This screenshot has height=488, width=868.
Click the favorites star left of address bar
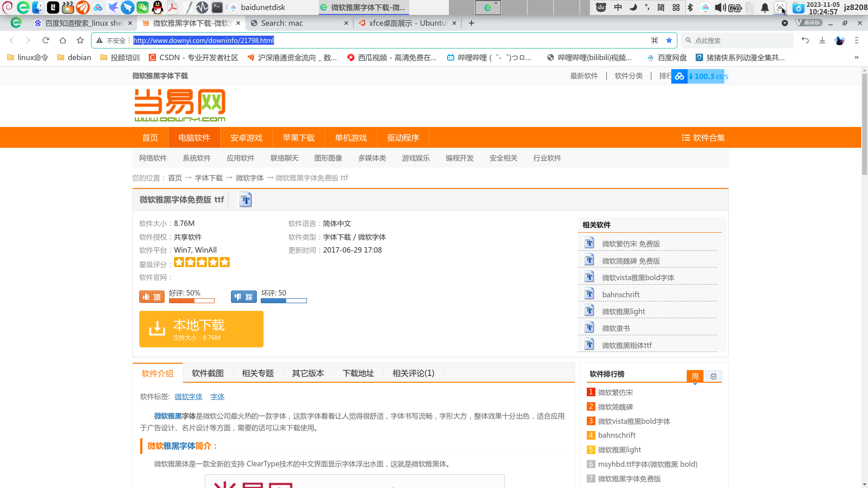tap(80, 40)
